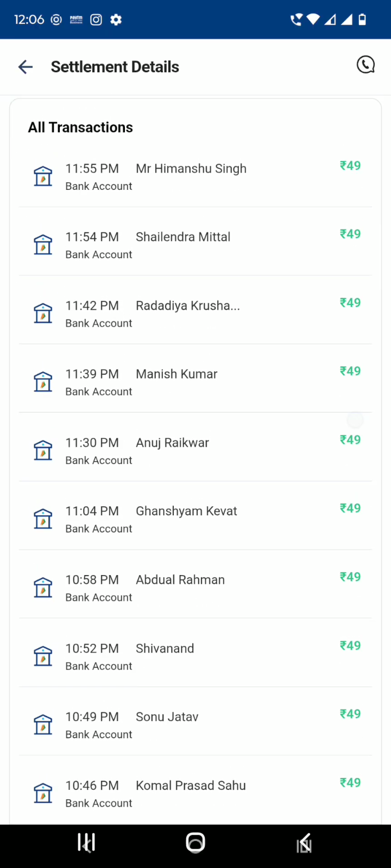Tap the Settlement Details page title
This screenshot has height=868, width=391.
tap(115, 67)
